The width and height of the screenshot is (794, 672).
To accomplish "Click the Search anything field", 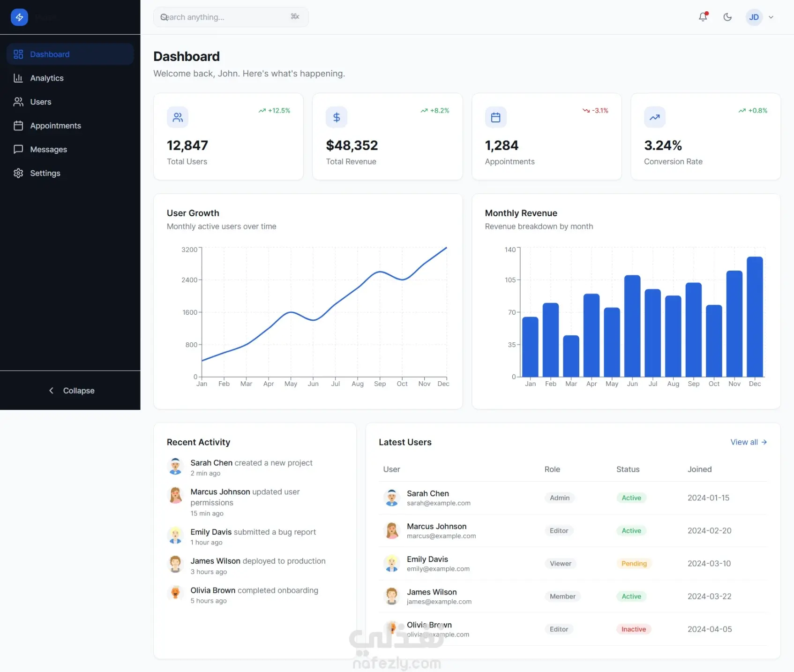I will pos(231,17).
